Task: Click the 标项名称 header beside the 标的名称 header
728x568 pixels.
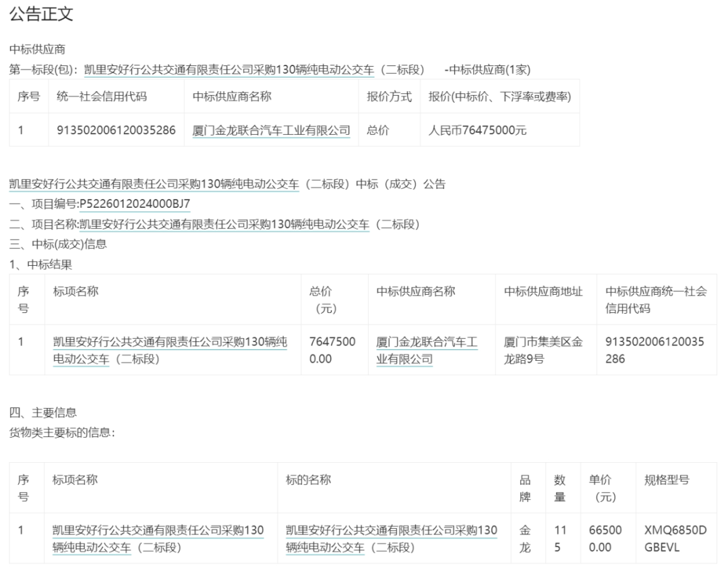Action: (x=75, y=480)
